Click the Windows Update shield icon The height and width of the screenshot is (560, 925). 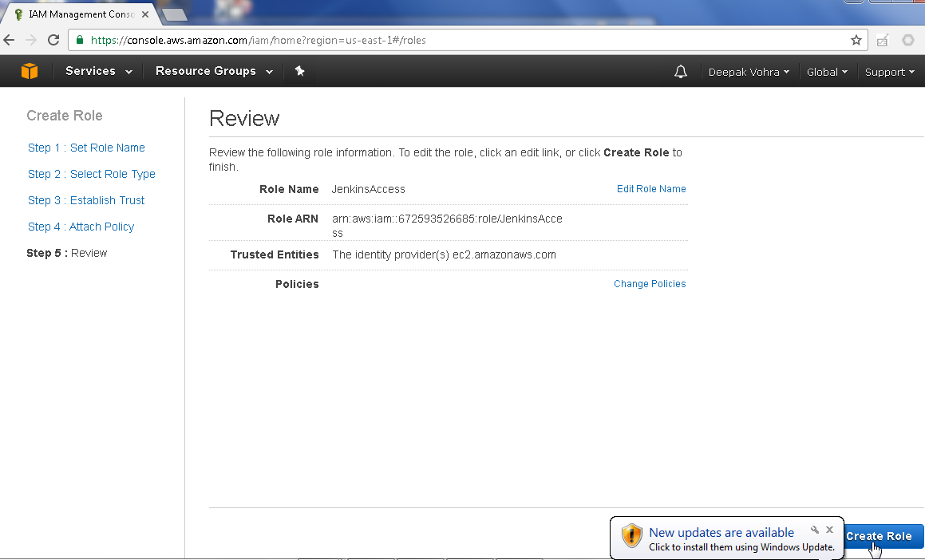(632, 536)
